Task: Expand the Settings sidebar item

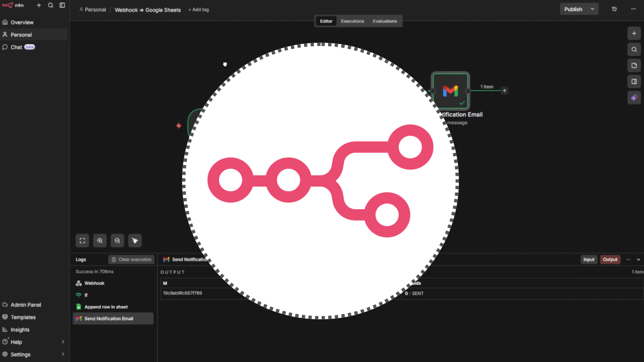Action: tap(63, 354)
